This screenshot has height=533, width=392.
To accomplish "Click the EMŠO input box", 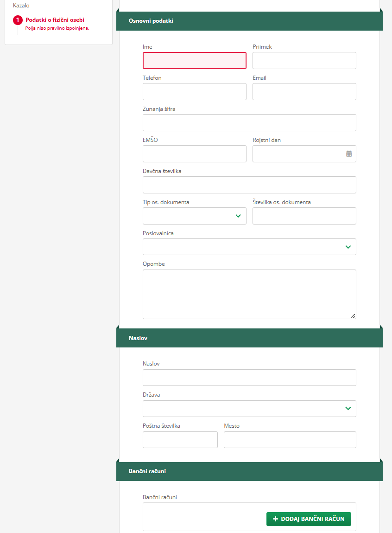I will 194,154.
